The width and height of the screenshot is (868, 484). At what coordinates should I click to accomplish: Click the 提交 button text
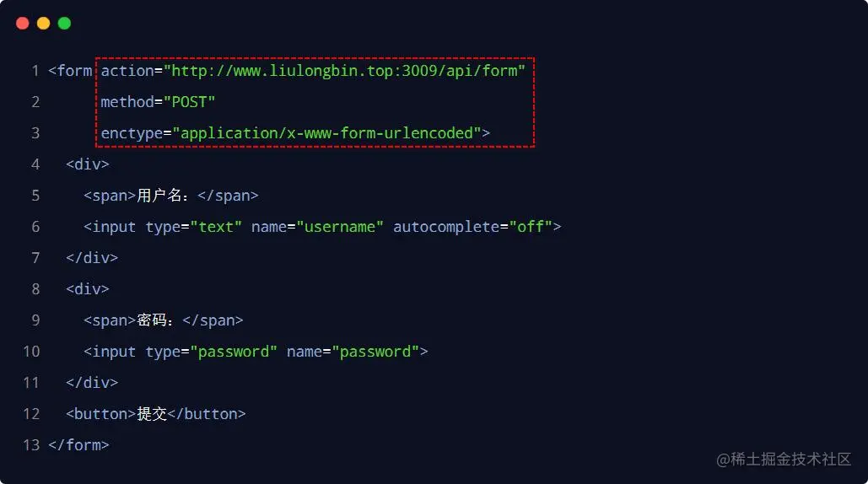pyautogui.click(x=152, y=414)
